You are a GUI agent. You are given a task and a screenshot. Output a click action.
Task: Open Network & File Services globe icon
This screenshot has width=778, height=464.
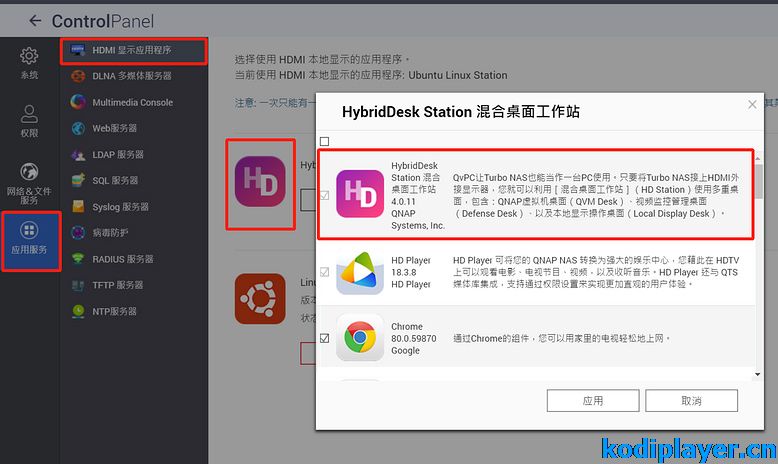(x=29, y=172)
